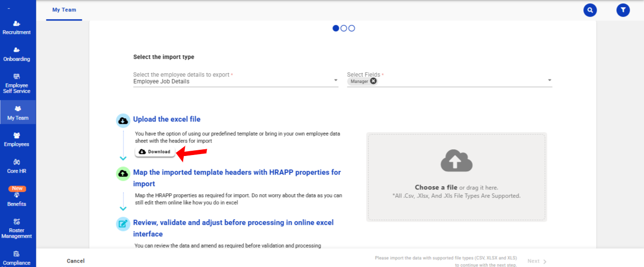The height and width of the screenshot is (267, 644).
Task: Jump to the third step indicator dot
Action: tap(352, 28)
